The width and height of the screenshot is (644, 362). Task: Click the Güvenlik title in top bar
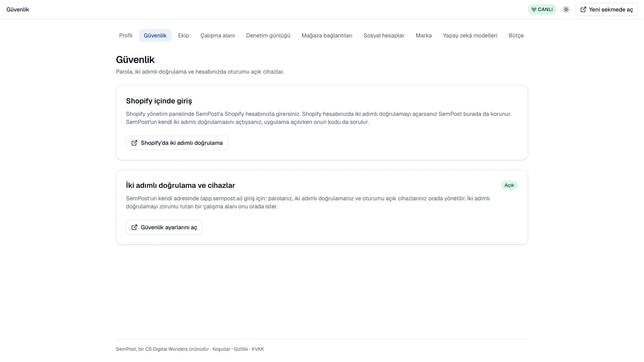pos(18,10)
